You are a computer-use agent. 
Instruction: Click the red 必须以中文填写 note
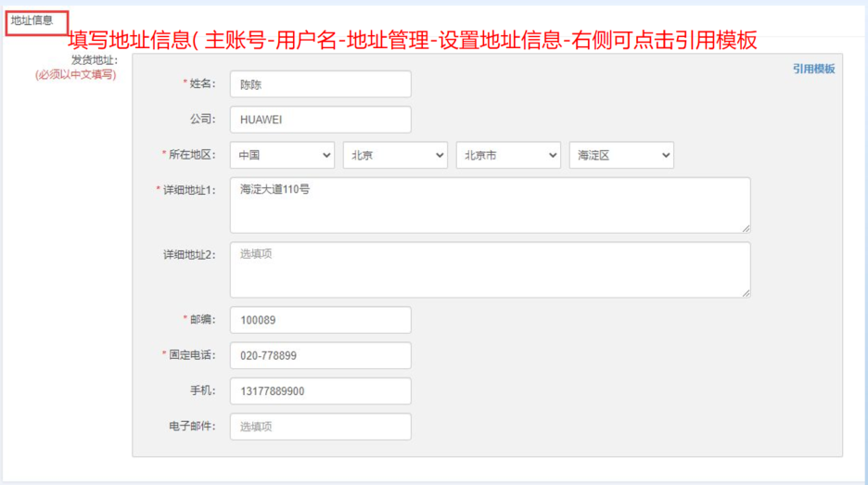[x=76, y=75]
